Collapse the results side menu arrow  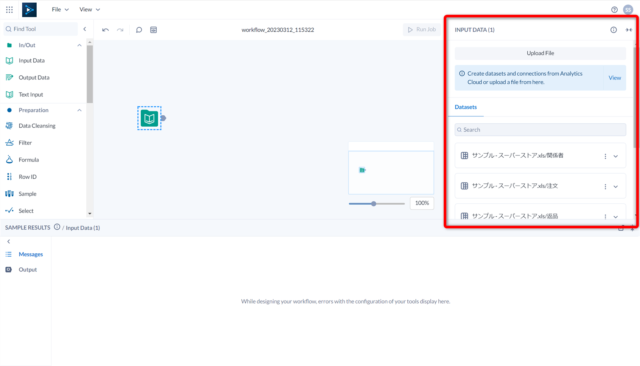tap(9, 242)
